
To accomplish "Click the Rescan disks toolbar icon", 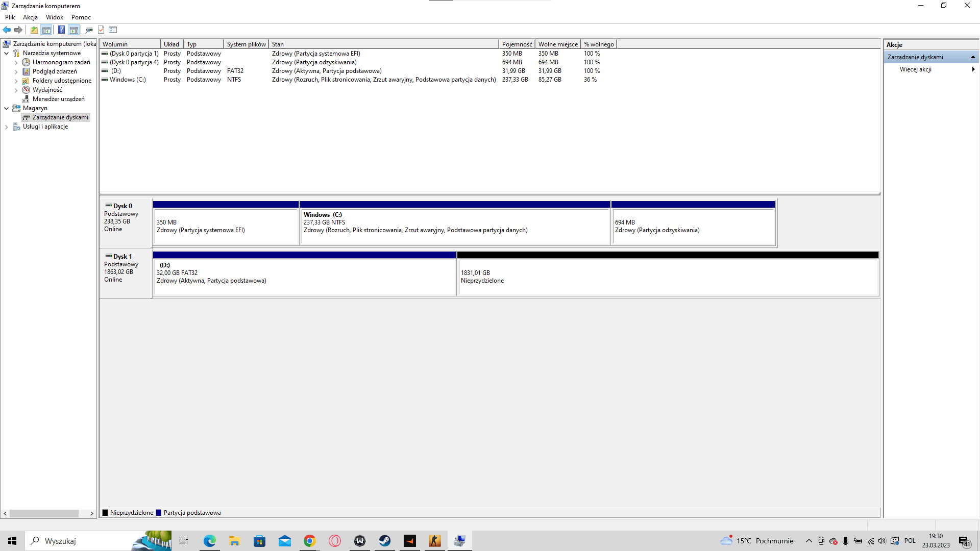I will pyautogui.click(x=89, y=30).
